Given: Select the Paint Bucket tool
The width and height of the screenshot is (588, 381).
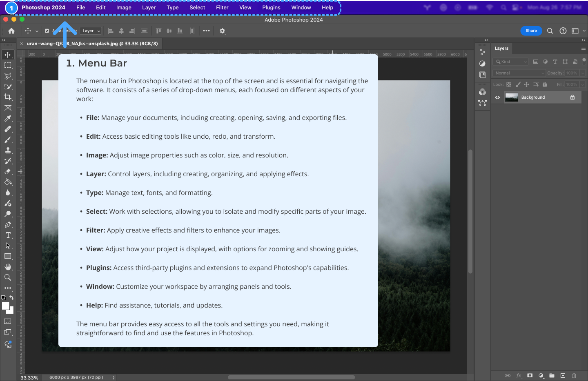Looking at the screenshot, I should [x=8, y=182].
